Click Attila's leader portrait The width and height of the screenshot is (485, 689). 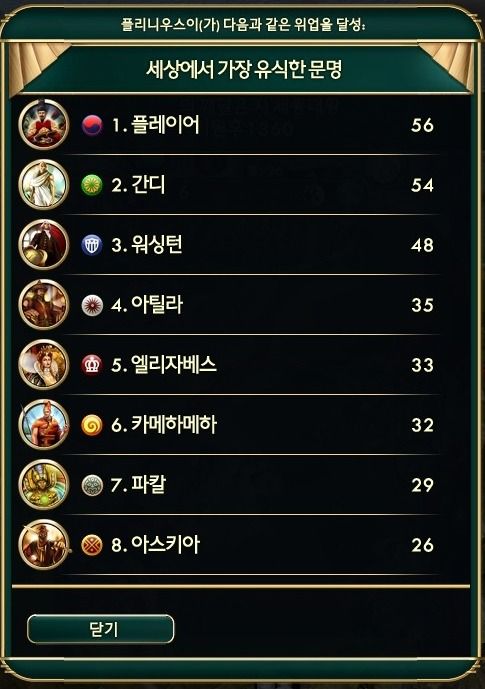43,304
